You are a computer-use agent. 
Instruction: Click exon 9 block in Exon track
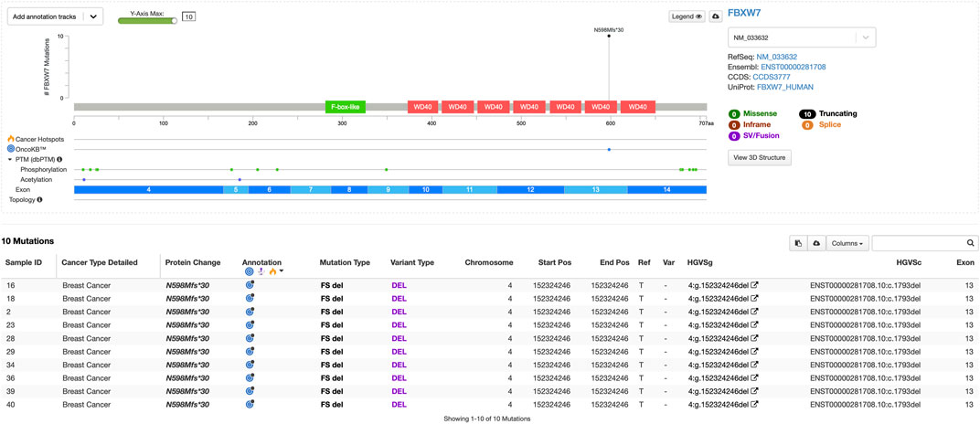click(389, 189)
